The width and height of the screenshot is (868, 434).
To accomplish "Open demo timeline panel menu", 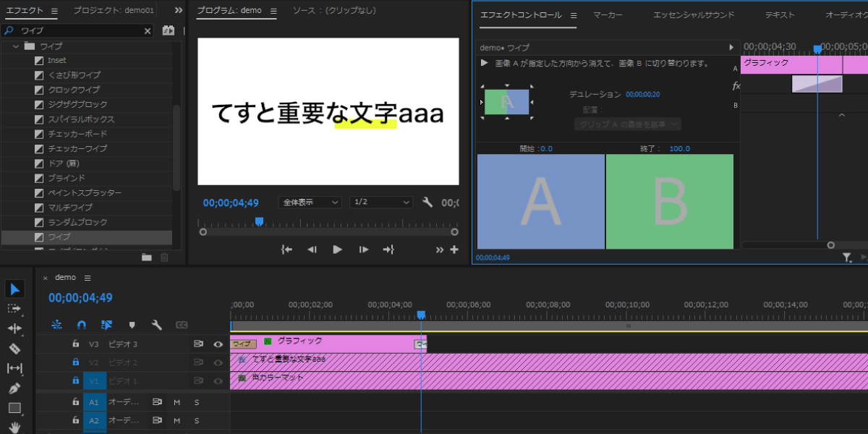I will coord(88,278).
